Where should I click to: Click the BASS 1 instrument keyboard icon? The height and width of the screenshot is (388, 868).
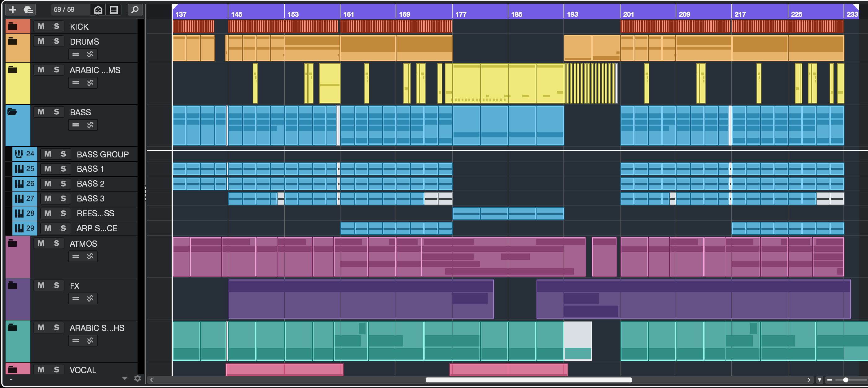coord(19,169)
